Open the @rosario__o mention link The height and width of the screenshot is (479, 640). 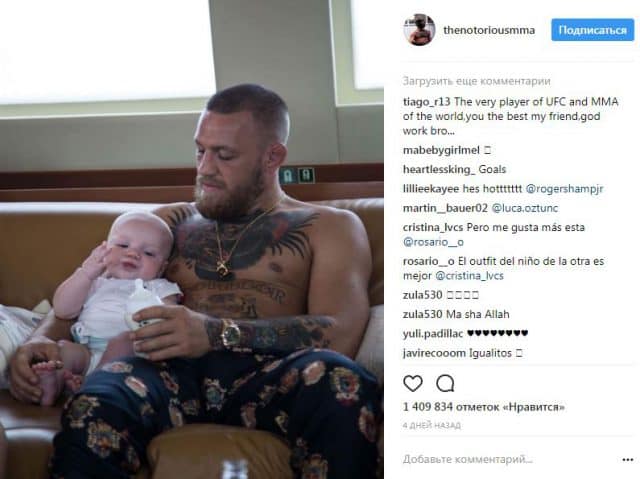coord(433,242)
